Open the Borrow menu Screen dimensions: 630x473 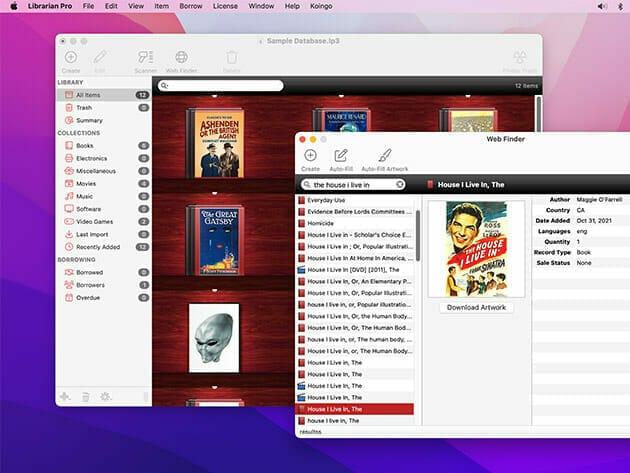coord(190,6)
